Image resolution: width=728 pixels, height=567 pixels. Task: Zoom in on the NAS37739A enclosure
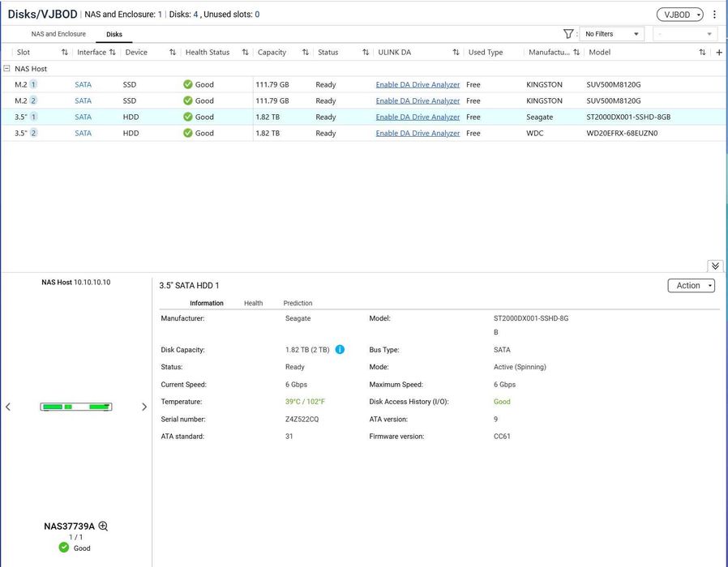[103, 526]
